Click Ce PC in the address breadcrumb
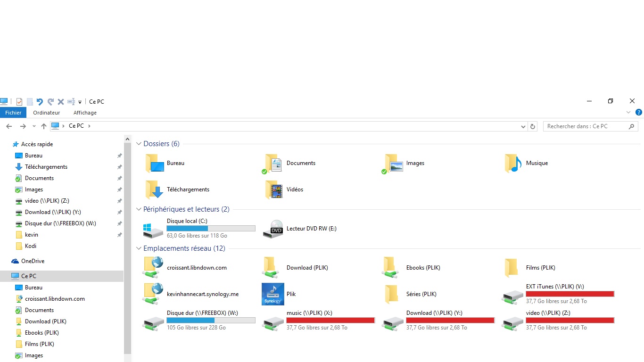 pyautogui.click(x=76, y=126)
